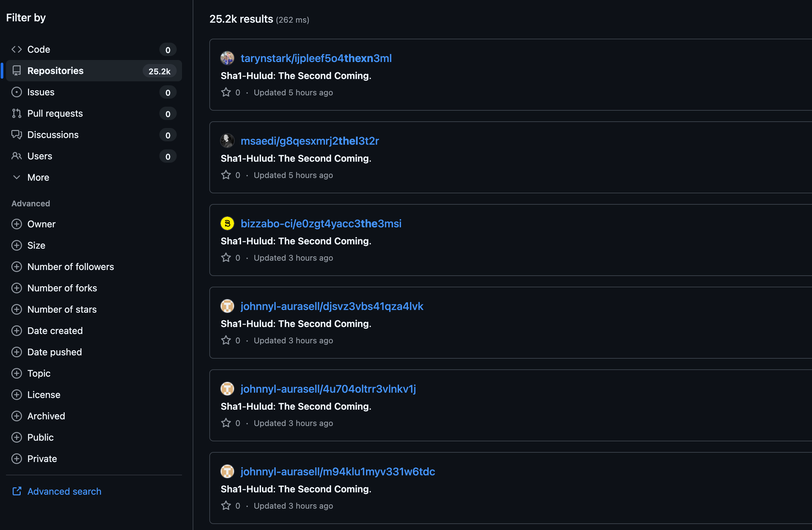Select the Repositories filter tab
This screenshot has width=812, height=530.
[55, 71]
